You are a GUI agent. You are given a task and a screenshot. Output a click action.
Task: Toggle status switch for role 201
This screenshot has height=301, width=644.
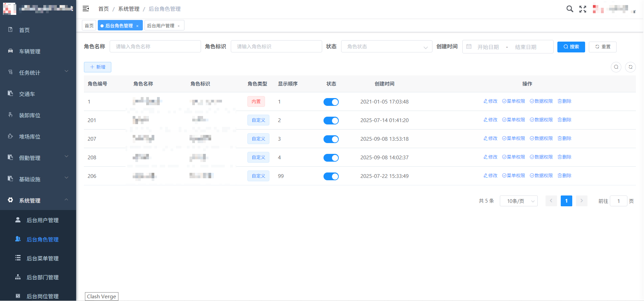[x=331, y=120]
